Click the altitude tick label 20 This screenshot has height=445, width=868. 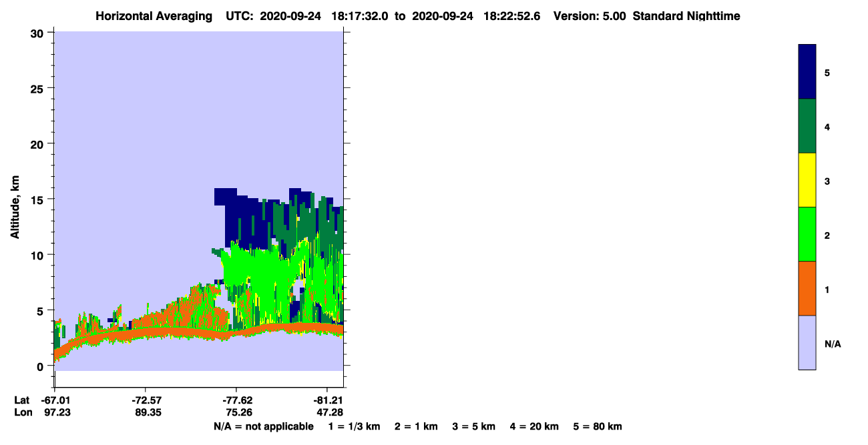38,144
